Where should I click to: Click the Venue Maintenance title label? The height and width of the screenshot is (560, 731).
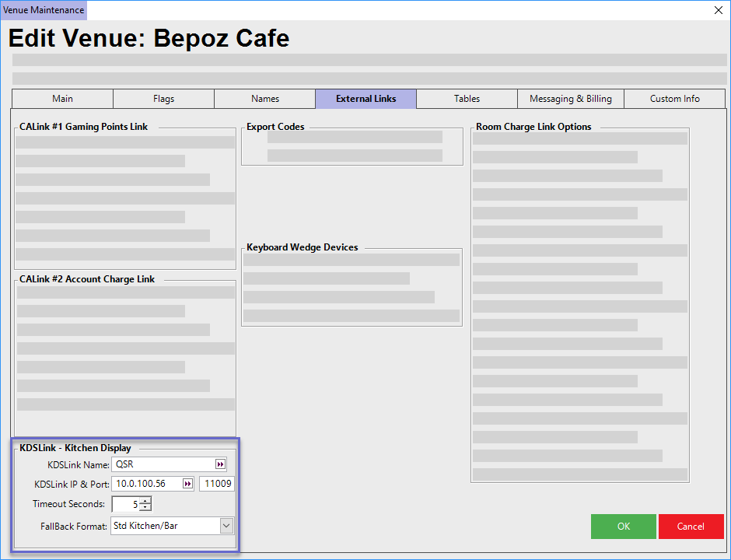coord(44,10)
